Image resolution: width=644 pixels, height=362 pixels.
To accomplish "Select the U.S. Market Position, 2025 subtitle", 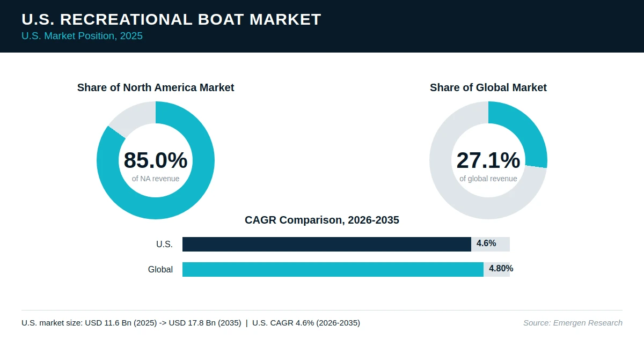I will pos(82,36).
